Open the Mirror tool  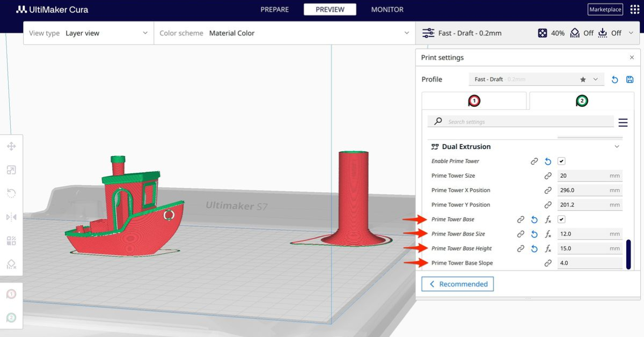click(x=11, y=216)
